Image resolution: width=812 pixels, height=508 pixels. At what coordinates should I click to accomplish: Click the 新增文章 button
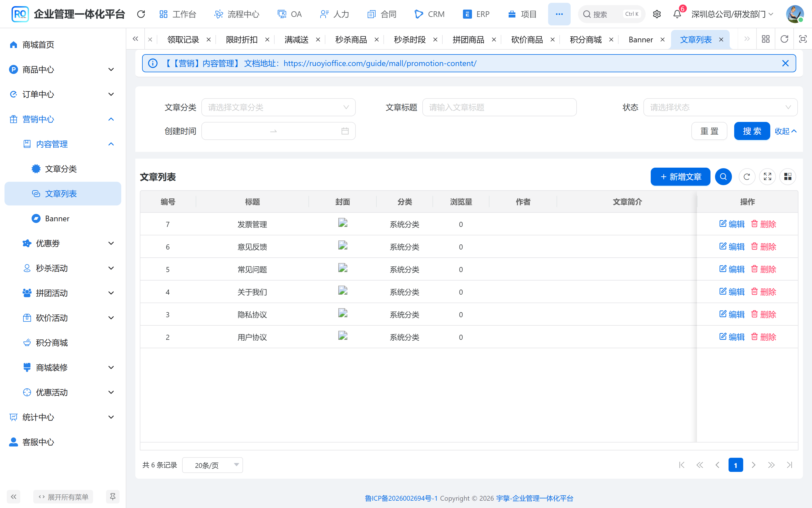pyautogui.click(x=680, y=177)
